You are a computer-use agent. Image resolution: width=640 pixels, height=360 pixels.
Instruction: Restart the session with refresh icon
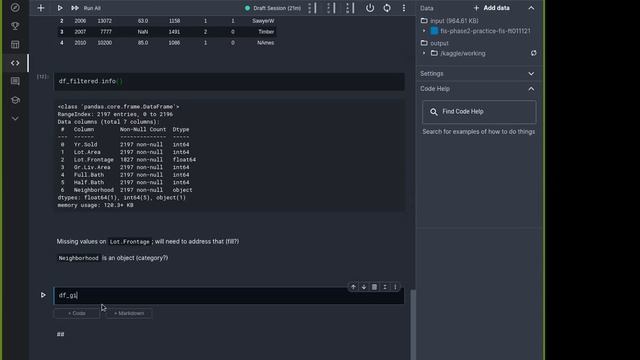click(x=387, y=8)
